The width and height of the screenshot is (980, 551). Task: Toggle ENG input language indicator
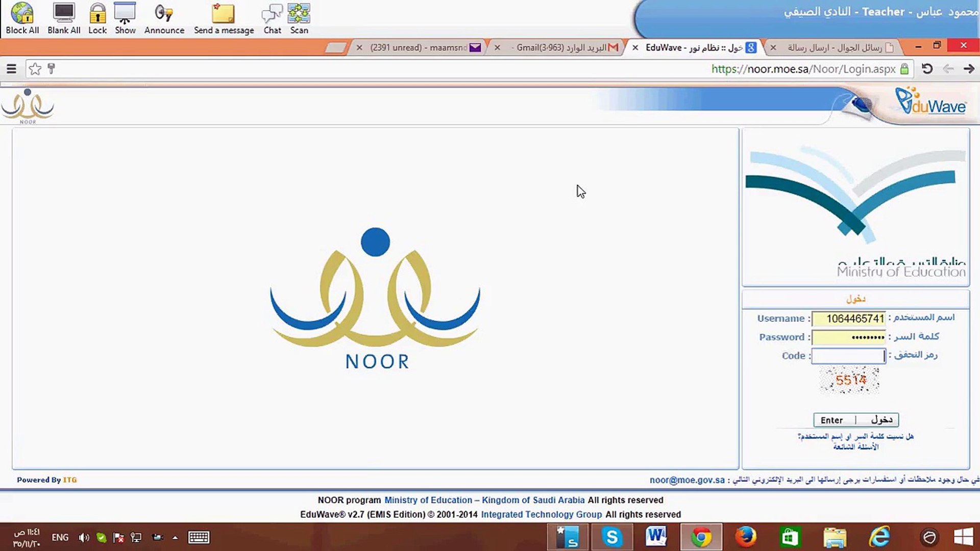pyautogui.click(x=60, y=537)
